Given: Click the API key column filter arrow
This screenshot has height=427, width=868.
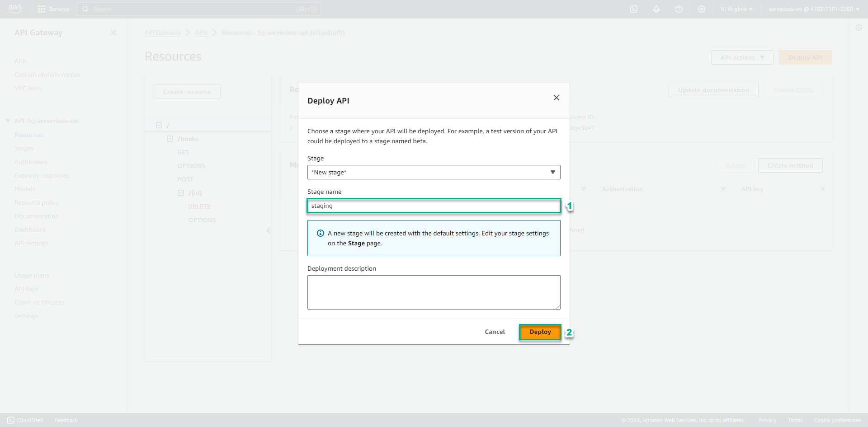Looking at the screenshot, I should [x=823, y=189].
